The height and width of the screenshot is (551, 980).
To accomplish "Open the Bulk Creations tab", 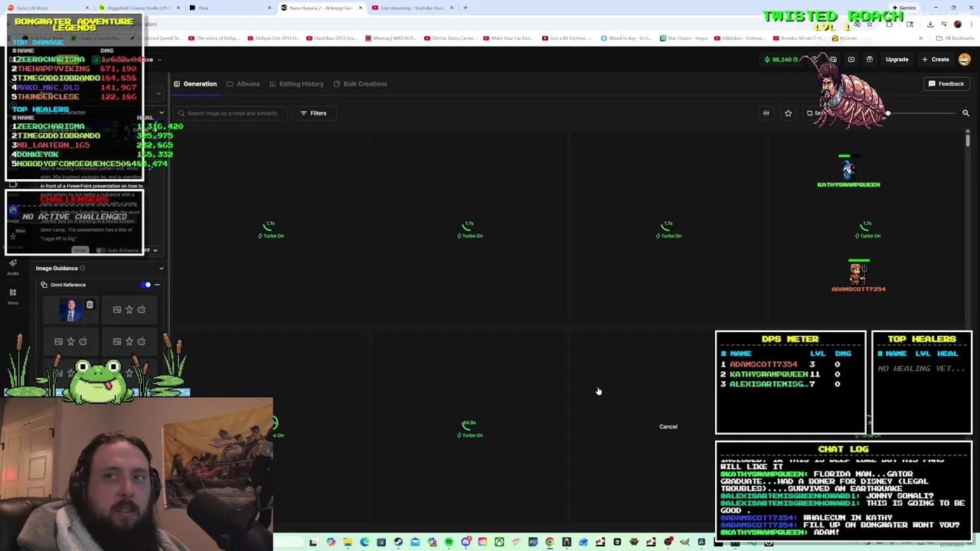I will [360, 83].
